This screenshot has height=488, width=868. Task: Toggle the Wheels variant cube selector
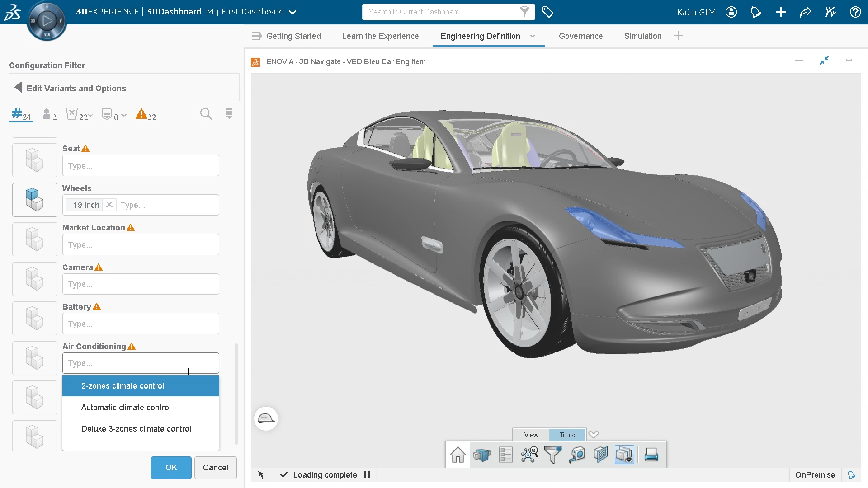click(35, 200)
